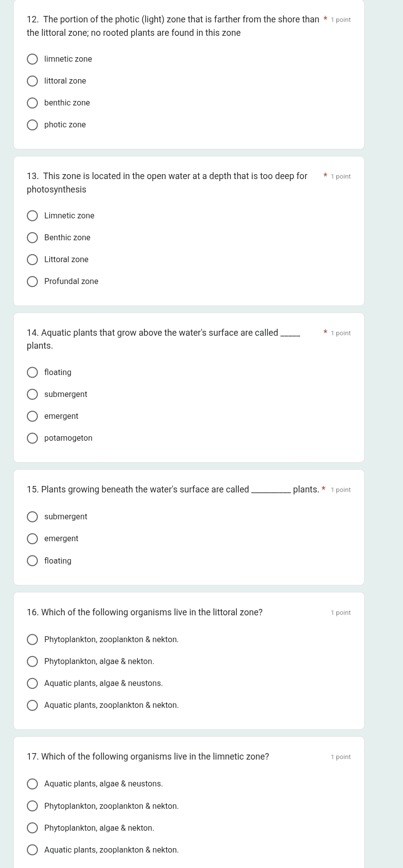This screenshot has height=868, width=403.
Task: Select 'Benthic zone' in question 13
Action: pos(32,238)
